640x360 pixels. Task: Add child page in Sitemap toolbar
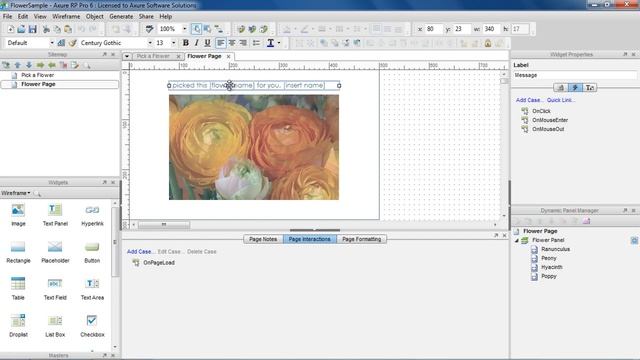(6, 65)
